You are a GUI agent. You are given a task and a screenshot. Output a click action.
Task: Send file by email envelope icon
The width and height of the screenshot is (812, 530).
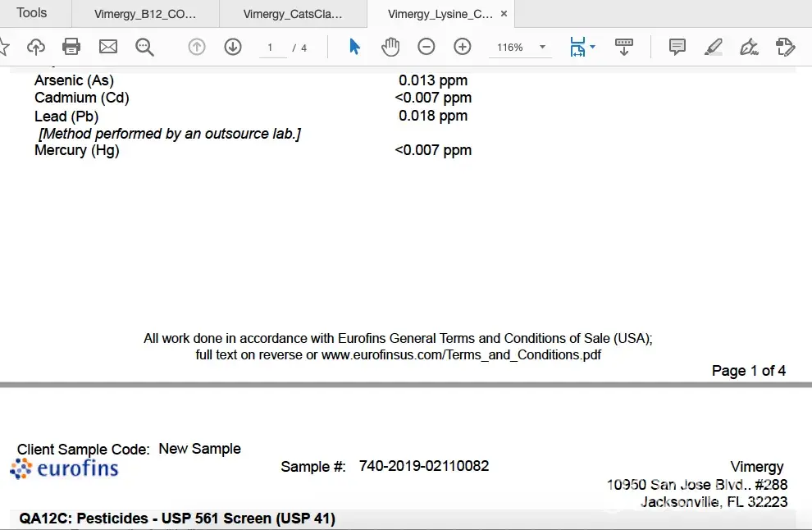pyautogui.click(x=108, y=47)
